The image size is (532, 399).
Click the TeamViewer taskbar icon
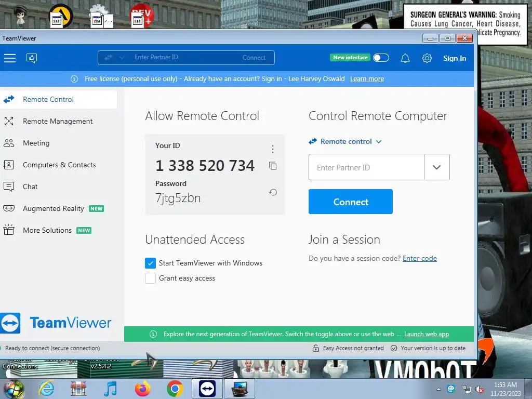click(x=207, y=389)
